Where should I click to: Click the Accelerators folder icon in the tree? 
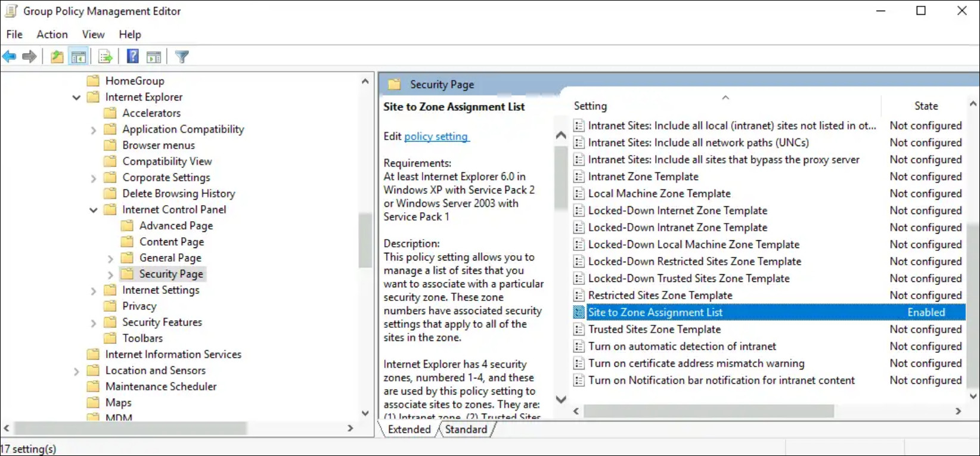coord(110,113)
